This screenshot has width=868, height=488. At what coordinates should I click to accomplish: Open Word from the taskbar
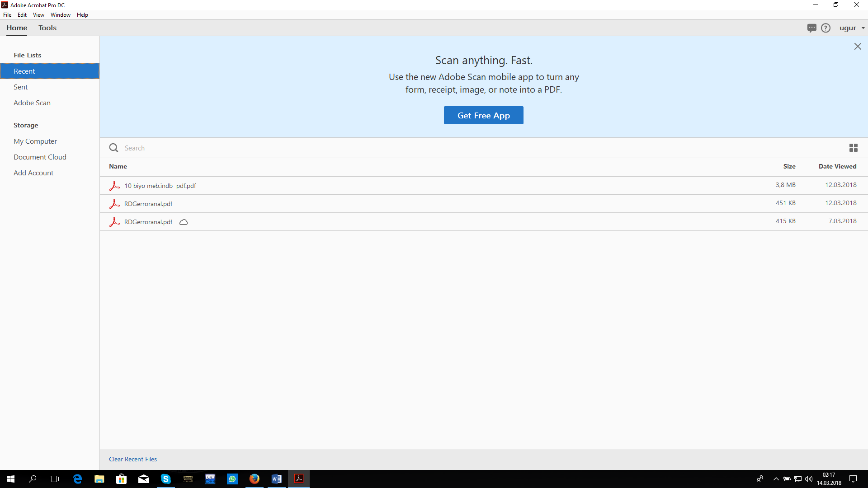[x=276, y=479]
